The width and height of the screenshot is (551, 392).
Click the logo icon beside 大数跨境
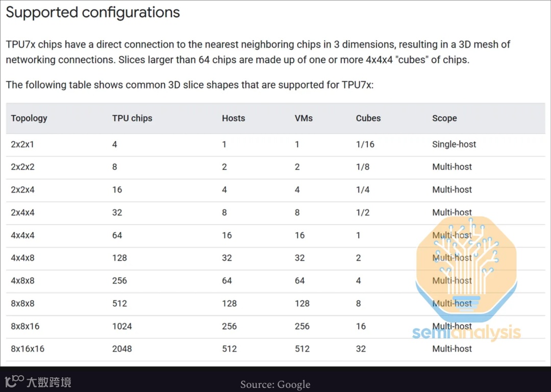[x=14, y=381]
